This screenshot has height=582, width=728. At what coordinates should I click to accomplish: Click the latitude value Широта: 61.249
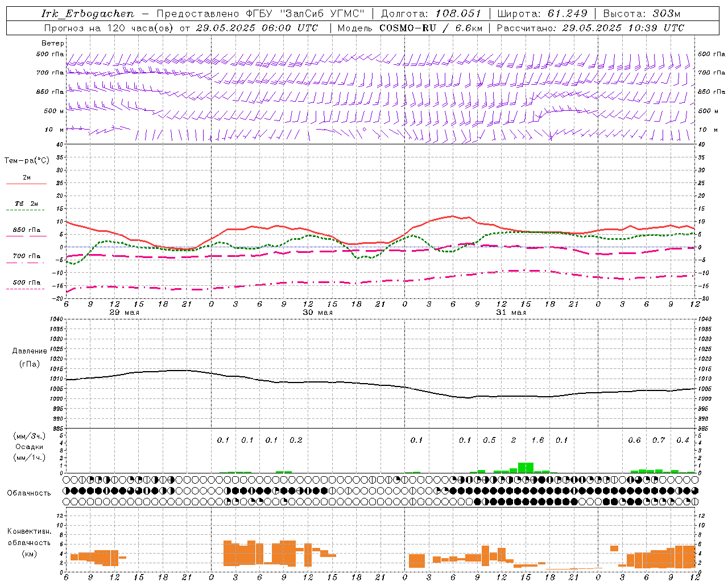[x=542, y=14]
